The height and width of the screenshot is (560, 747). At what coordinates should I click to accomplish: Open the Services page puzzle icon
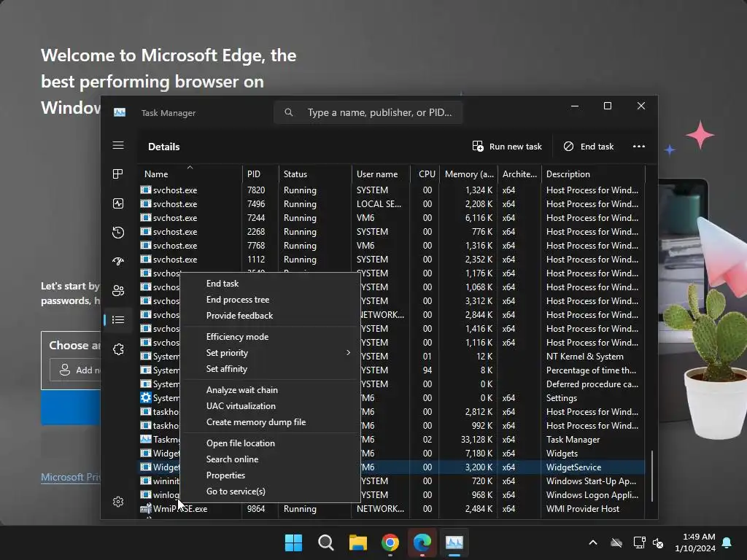118,349
